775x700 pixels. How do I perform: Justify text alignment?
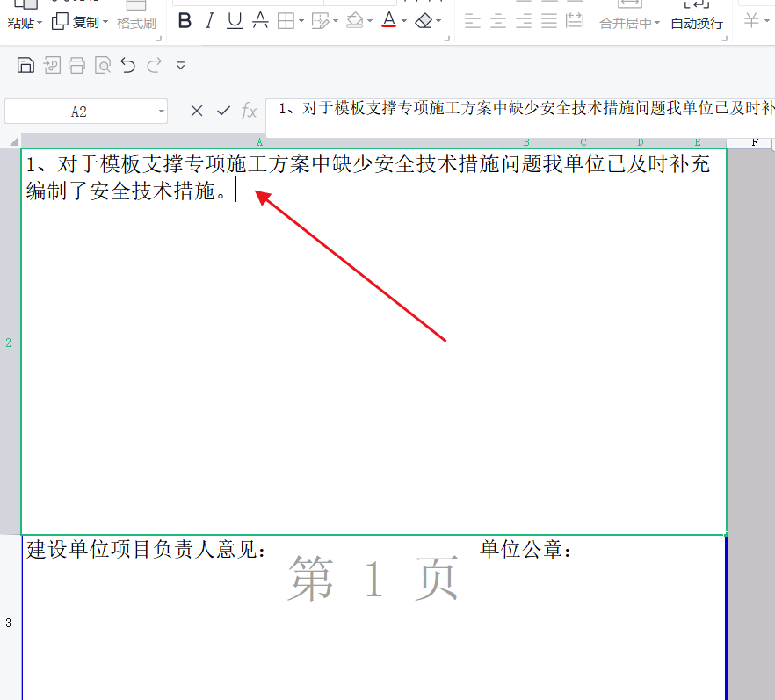point(549,21)
